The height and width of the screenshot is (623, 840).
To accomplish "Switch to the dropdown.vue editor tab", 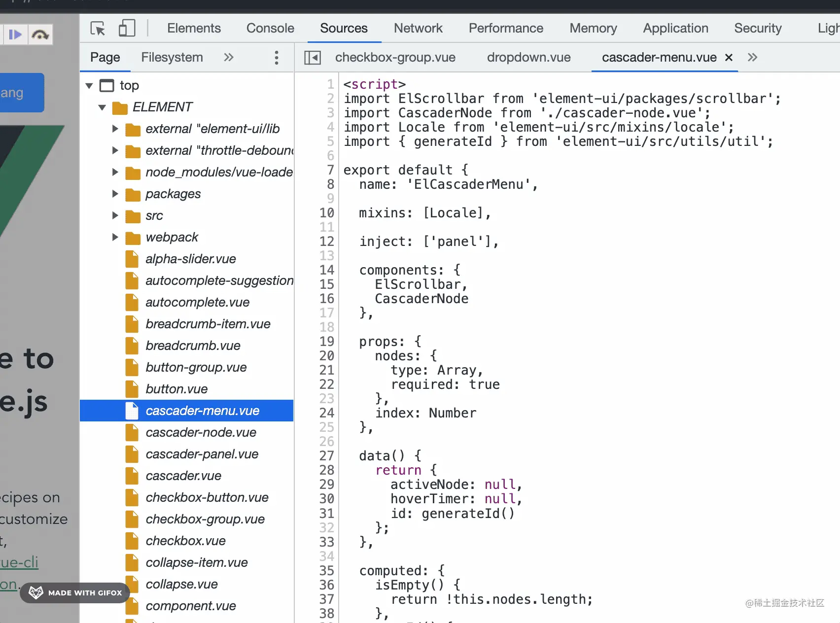I will coord(528,57).
